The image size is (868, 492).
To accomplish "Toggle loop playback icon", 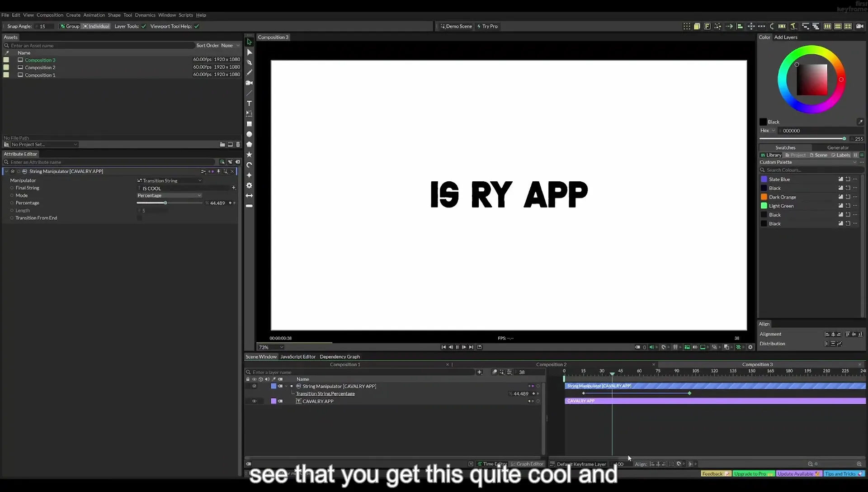I will point(479,347).
